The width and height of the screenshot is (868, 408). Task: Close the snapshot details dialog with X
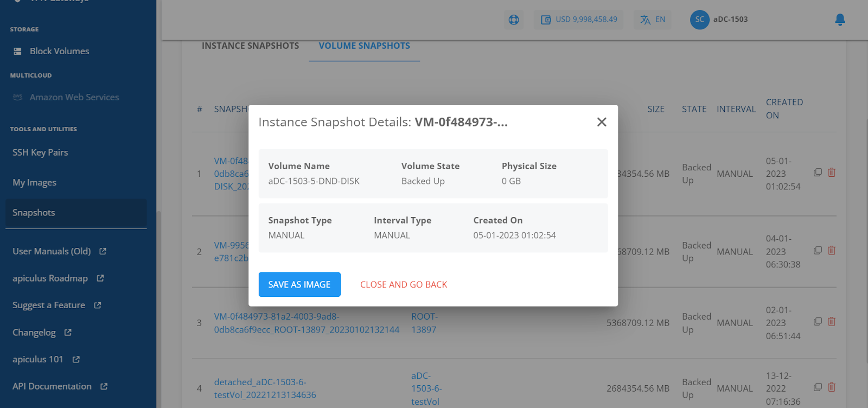coord(602,122)
